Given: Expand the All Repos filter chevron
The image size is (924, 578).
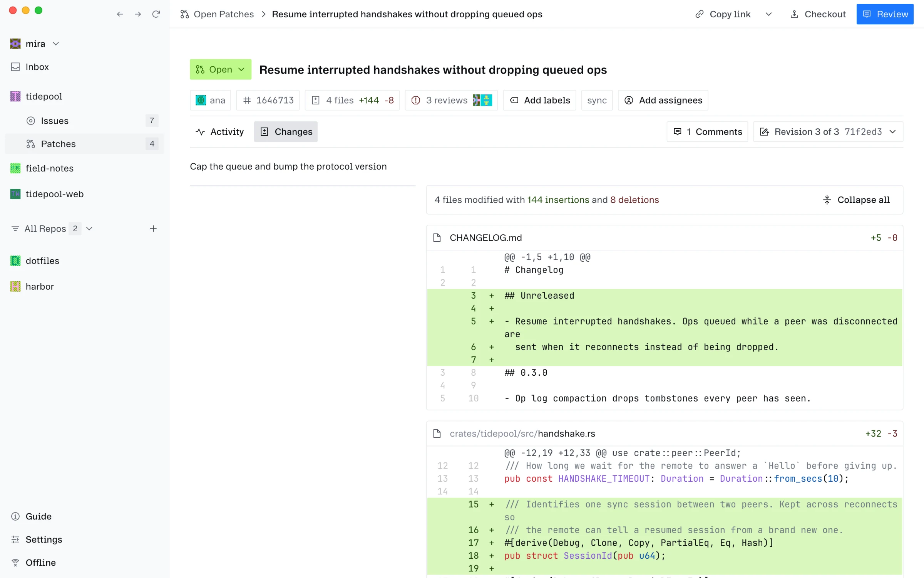Looking at the screenshot, I should (x=89, y=229).
